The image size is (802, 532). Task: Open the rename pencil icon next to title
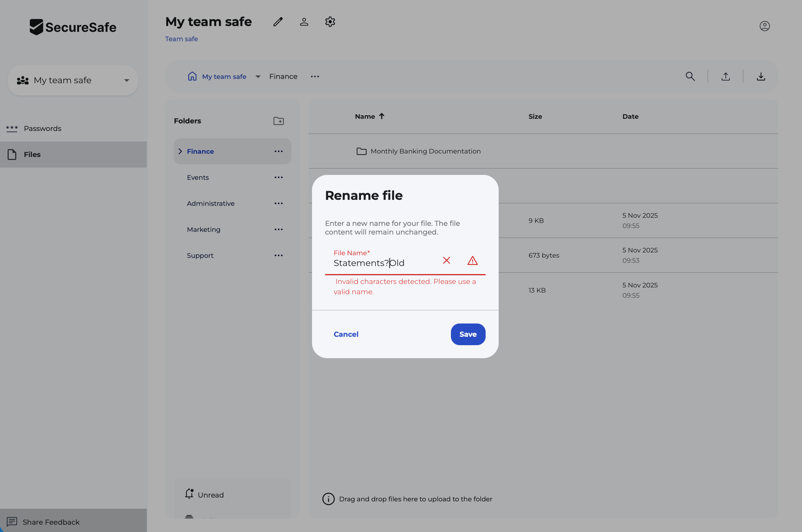pos(278,22)
